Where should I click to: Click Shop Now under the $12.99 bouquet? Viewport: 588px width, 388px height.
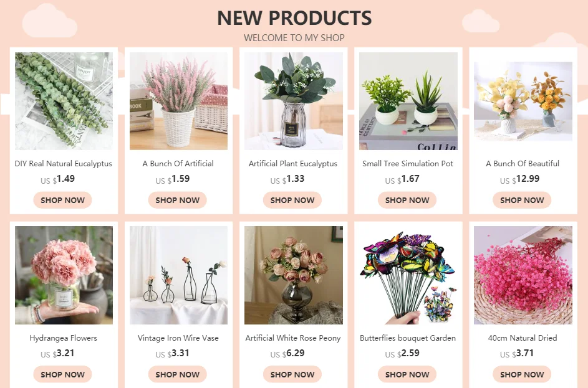(522, 200)
